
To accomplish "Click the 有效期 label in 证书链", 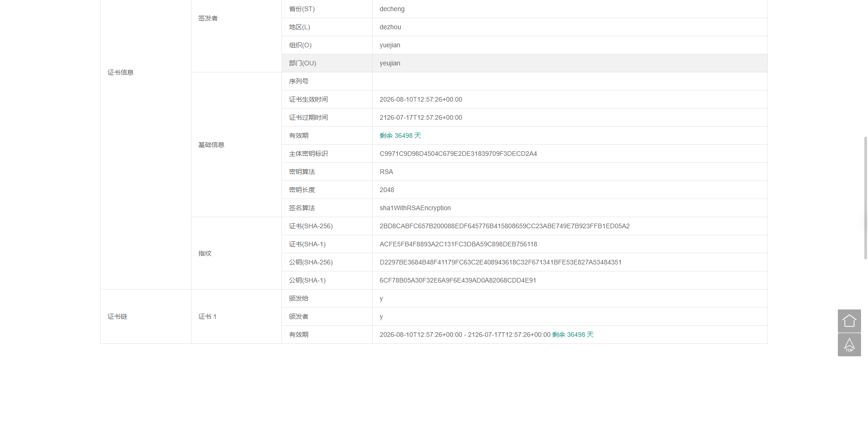I will [x=299, y=335].
